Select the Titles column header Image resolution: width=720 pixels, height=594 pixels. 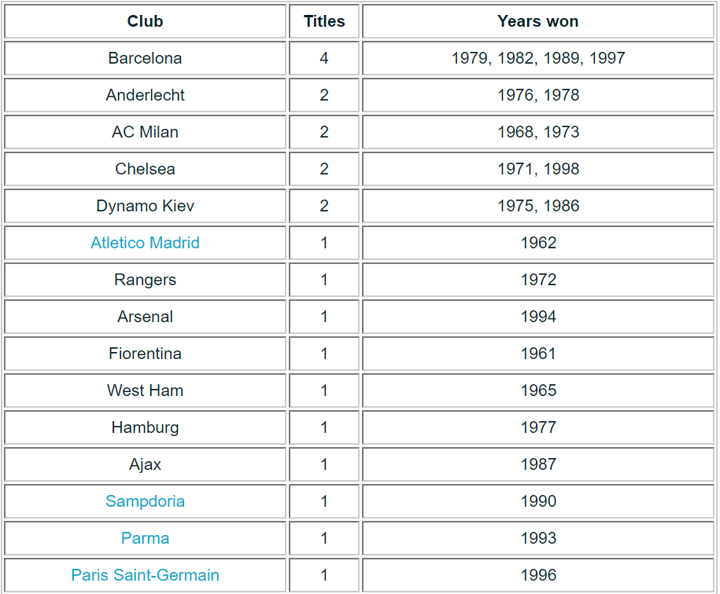point(324,21)
